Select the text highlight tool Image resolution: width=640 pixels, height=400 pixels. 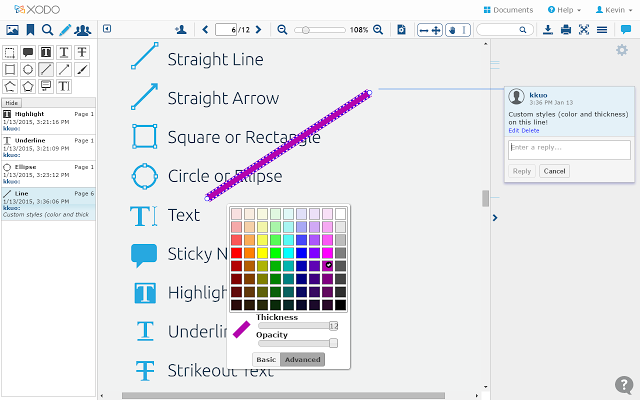tap(46, 52)
